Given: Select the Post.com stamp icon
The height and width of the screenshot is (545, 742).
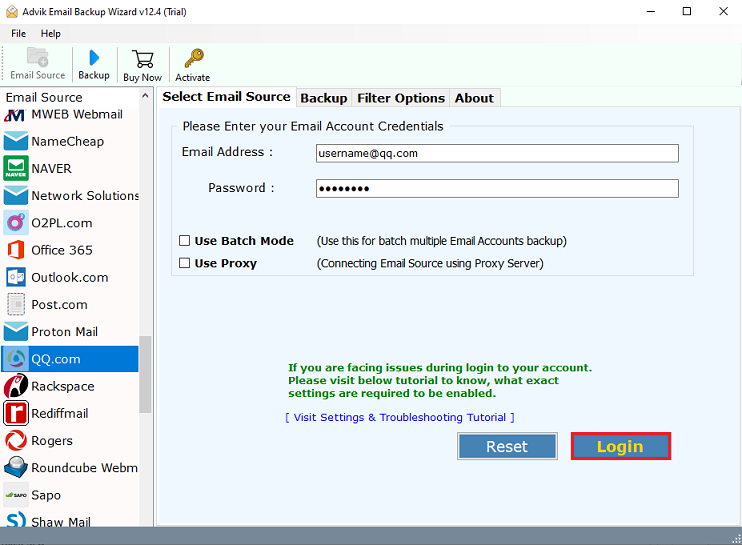Looking at the screenshot, I should (x=16, y=304).
